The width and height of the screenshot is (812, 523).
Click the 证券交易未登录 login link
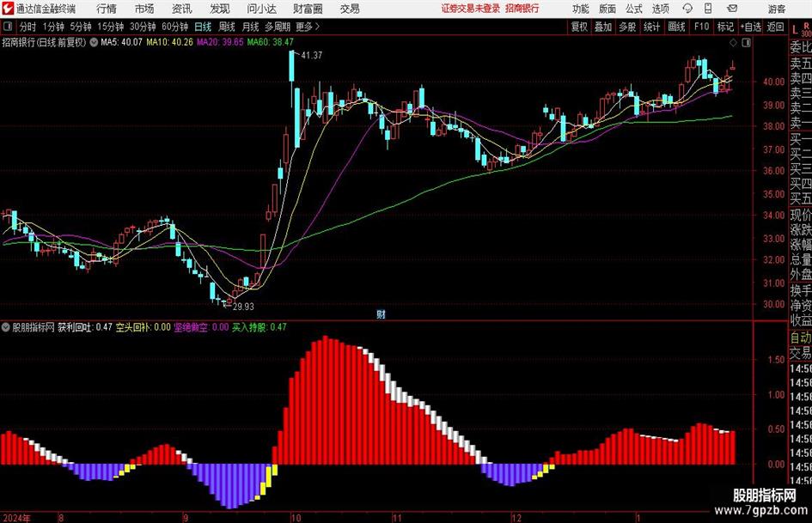pyautogui.click(x=470, y=9)
